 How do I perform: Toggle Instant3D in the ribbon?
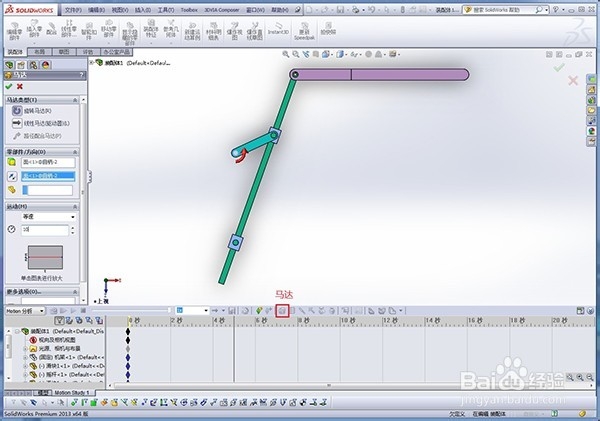click(x=278, y=29)
